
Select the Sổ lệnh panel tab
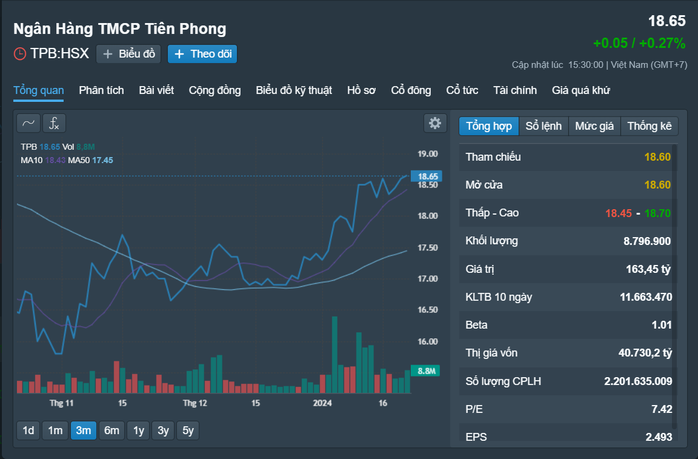(x=544, y=126)
